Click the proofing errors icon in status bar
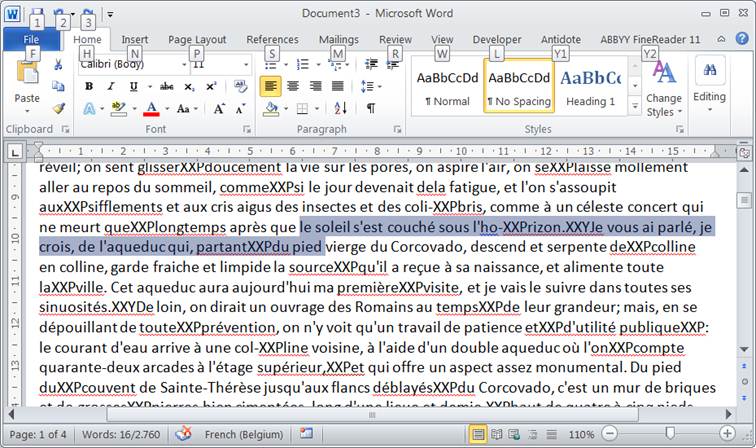The height and width of the screenshot is (448, 756). (182, 436)
